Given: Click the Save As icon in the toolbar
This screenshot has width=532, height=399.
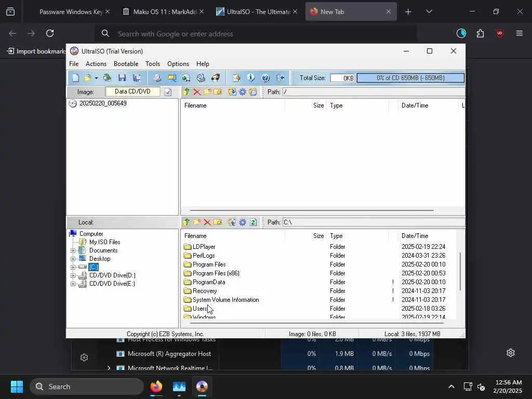Looking at the screenshot, I should coord(137,78).
